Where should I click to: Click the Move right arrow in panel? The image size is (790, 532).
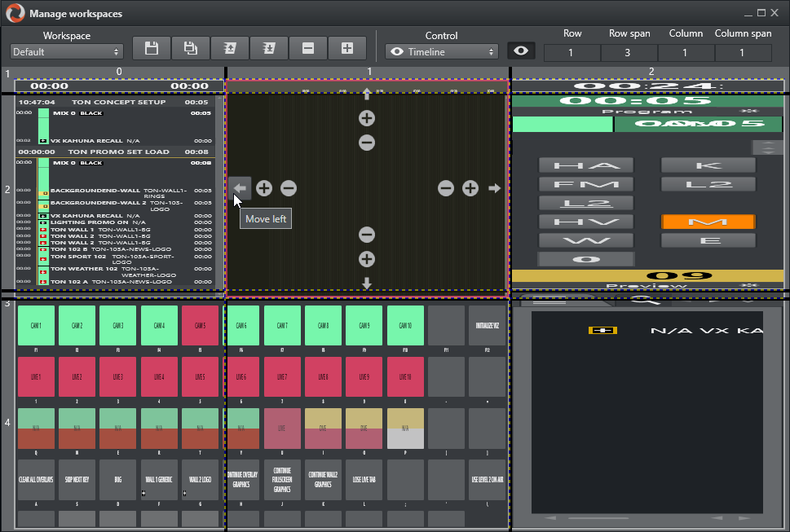(x=495, y=188)
